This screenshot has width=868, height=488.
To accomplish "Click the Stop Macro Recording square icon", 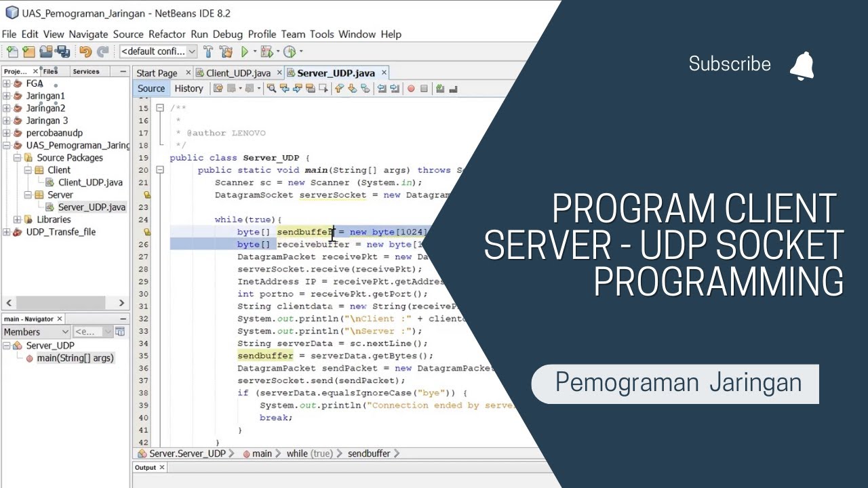I will 424,88.
